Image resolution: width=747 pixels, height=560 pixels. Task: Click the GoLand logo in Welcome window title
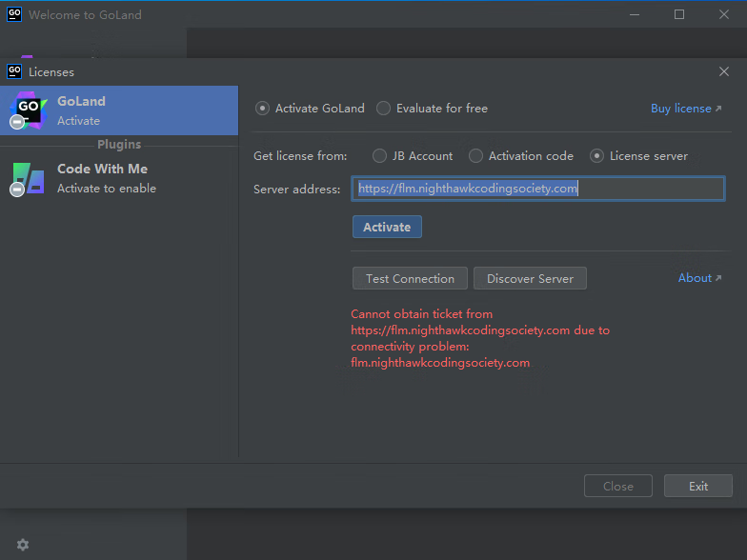[x=14, y=14]
